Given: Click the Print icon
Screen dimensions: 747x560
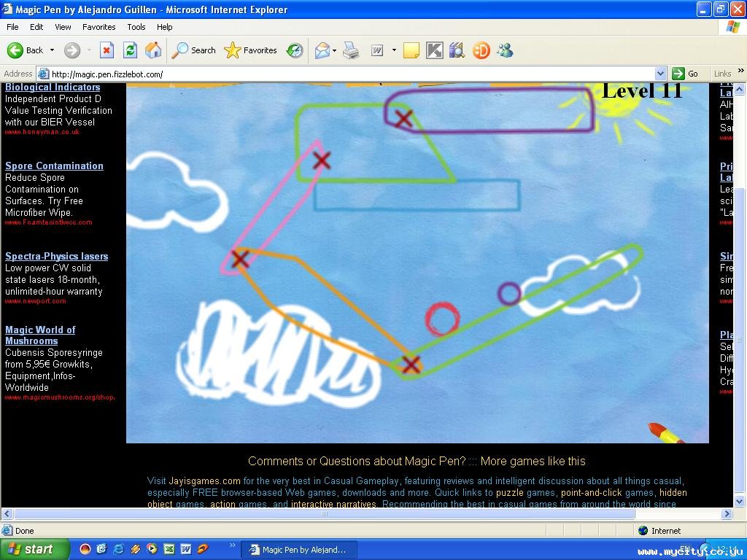Looking at the screenshot, I should click(x=351, y=50).
